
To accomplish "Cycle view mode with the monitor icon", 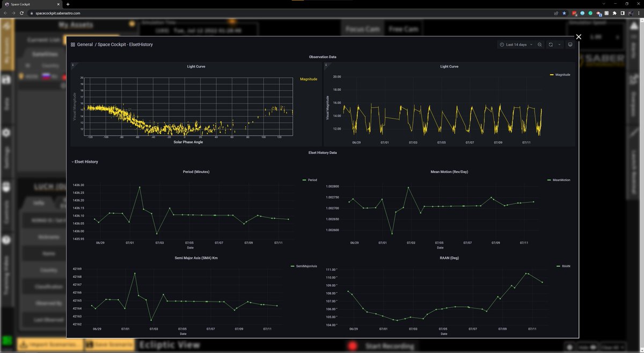I will tap(570, 45).
